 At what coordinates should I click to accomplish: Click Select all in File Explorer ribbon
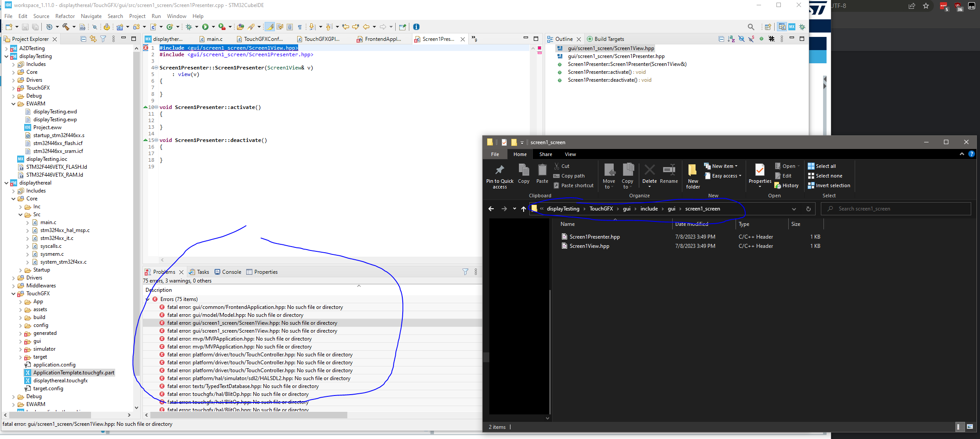click(x=825, y=166)
